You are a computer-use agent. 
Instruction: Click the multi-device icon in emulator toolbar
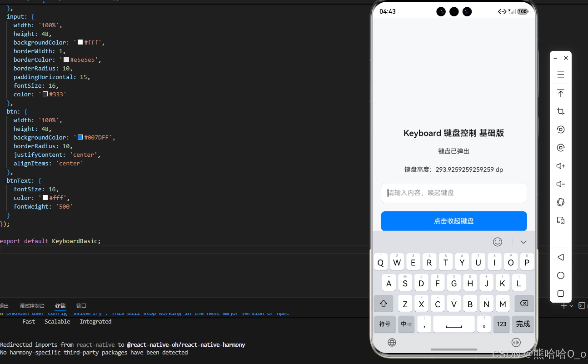click(x=561, y=220)
